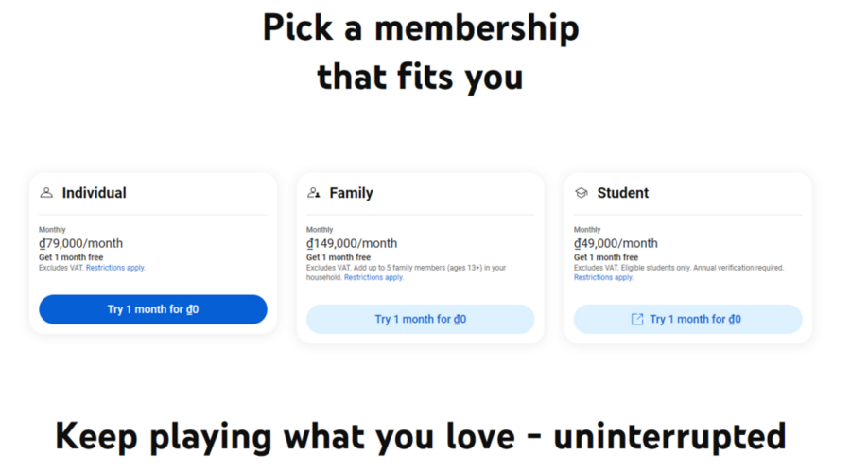Open Restrictions apply link in Student card
The image size is (868, 473).
coord(603,278)
